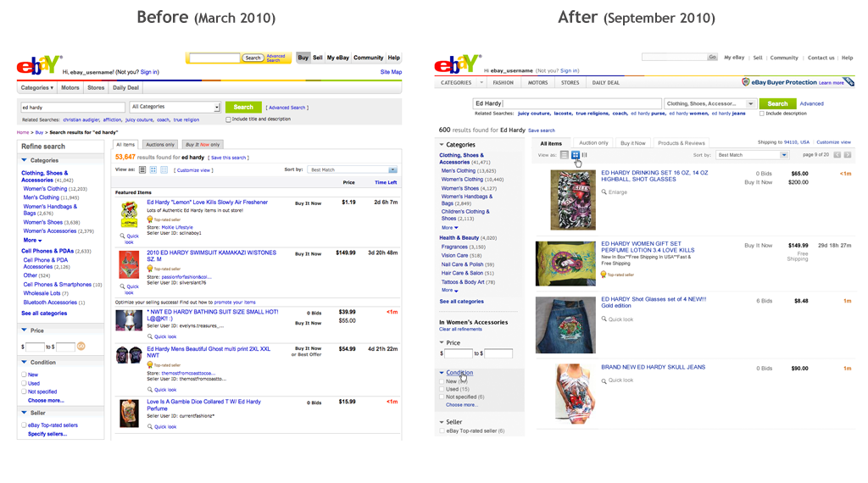This screenshot has height=483, width=868.
Task: Open the Air Freshener item thumbnail
Action: click(x=129, y=214)
